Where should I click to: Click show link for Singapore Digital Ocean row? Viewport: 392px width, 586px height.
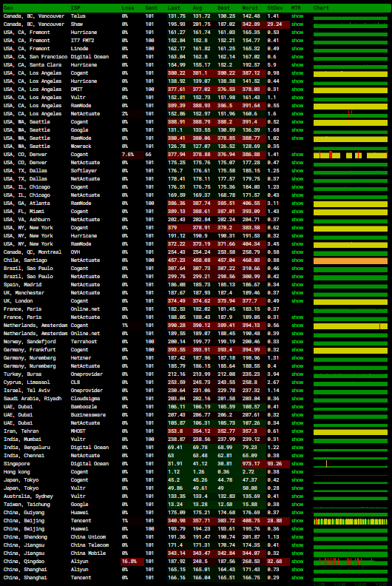click(297, 464)
